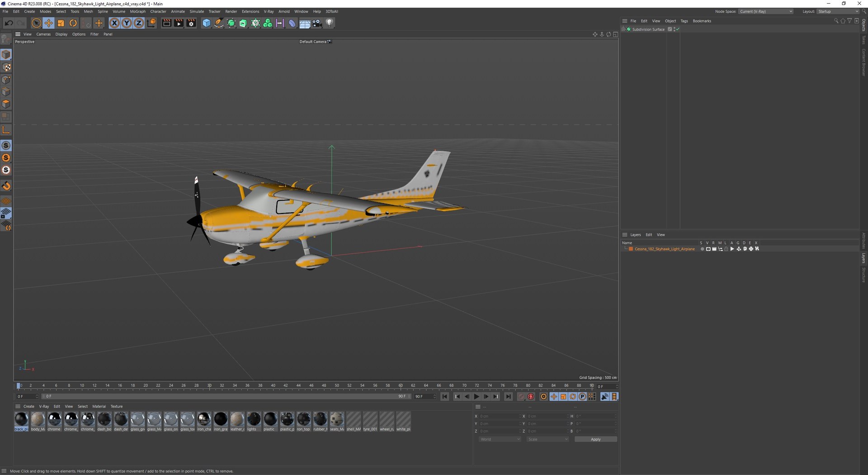The height and width of the screenshot is (475, 868).
Task: Open viewport hamburger menu
Action: [18, 34]
